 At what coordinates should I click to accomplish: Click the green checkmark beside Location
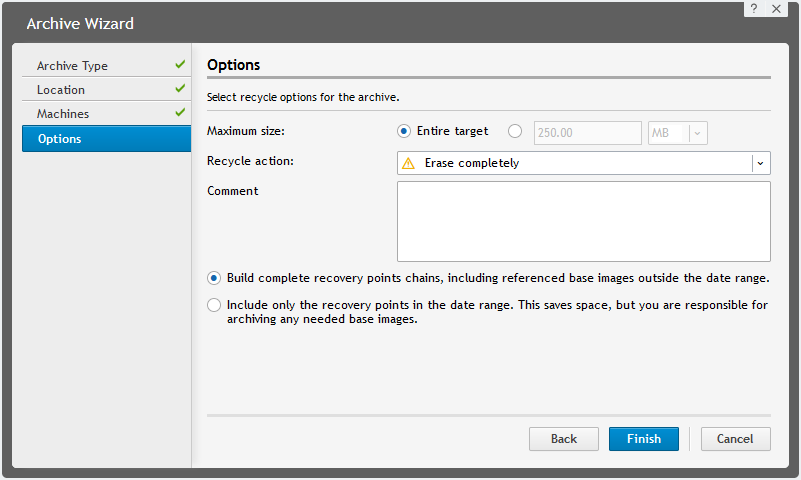(180, 89)
